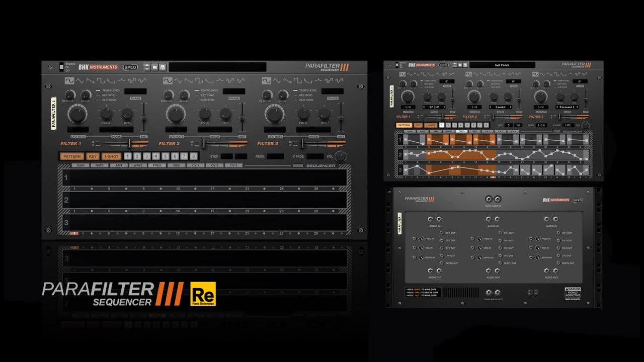
Task: Toggle Filter 1 Key Sync in large panel
Action: click(x=98, y=95)
